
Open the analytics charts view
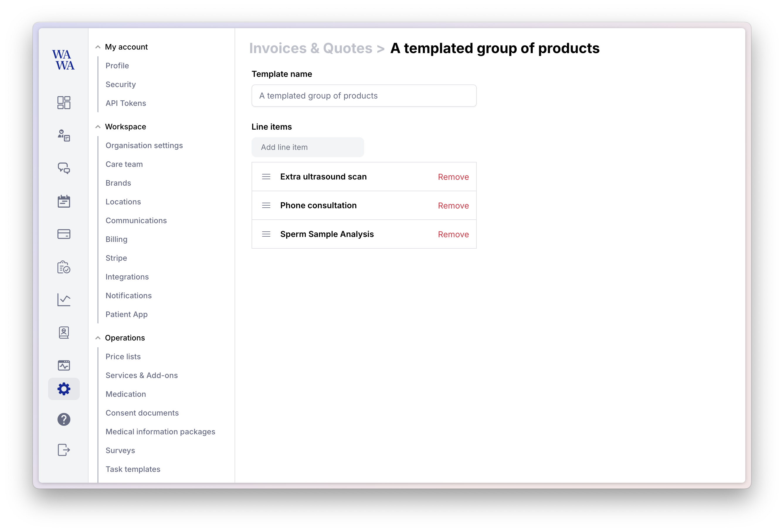coord(64,299)
